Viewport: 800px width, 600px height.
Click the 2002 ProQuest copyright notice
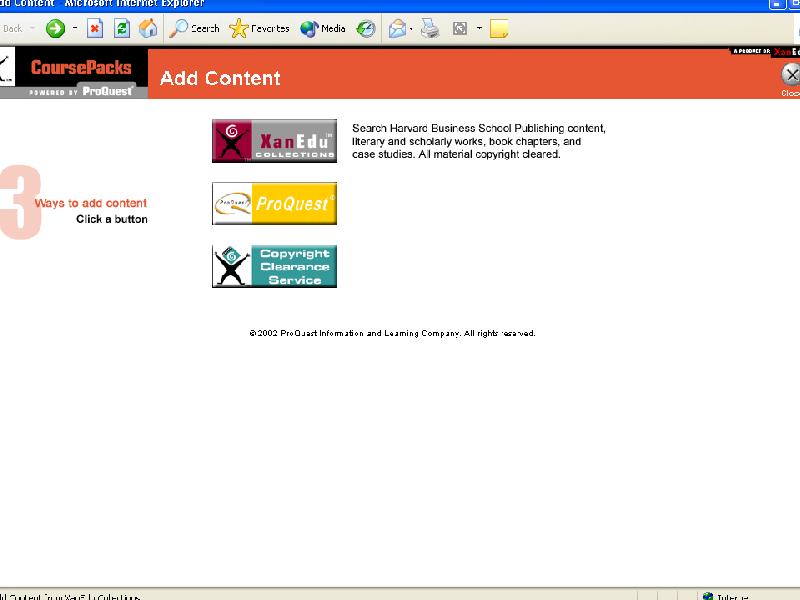click(392, 333)
